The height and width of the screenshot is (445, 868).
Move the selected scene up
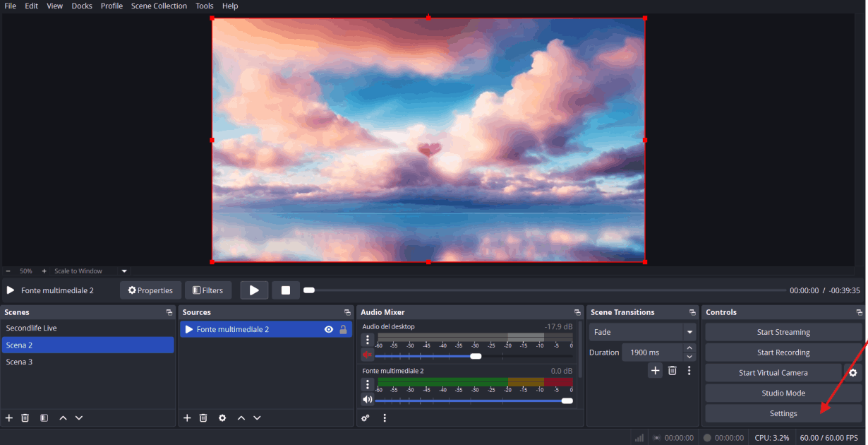pos(63,418)
